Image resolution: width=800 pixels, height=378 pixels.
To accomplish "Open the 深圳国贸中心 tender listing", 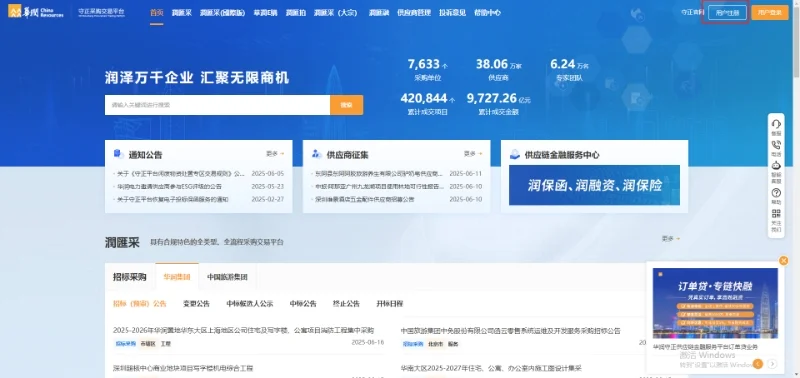I will pos(183,368).
